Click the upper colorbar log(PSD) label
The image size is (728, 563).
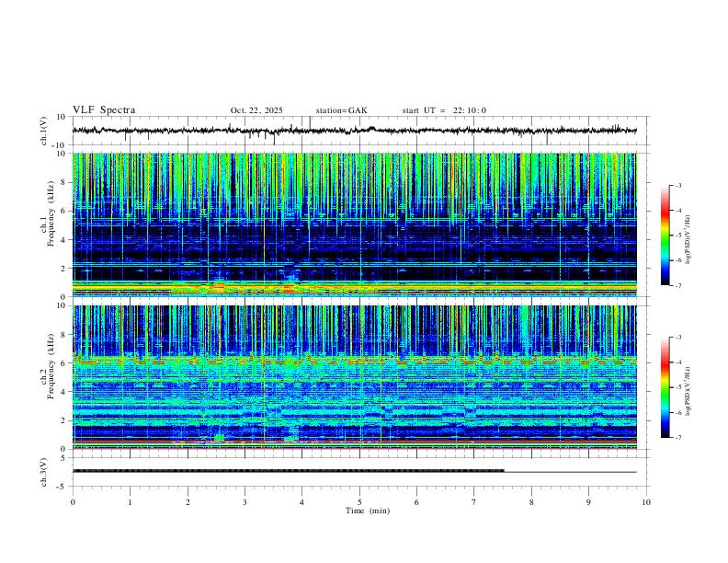click(688, 239)
